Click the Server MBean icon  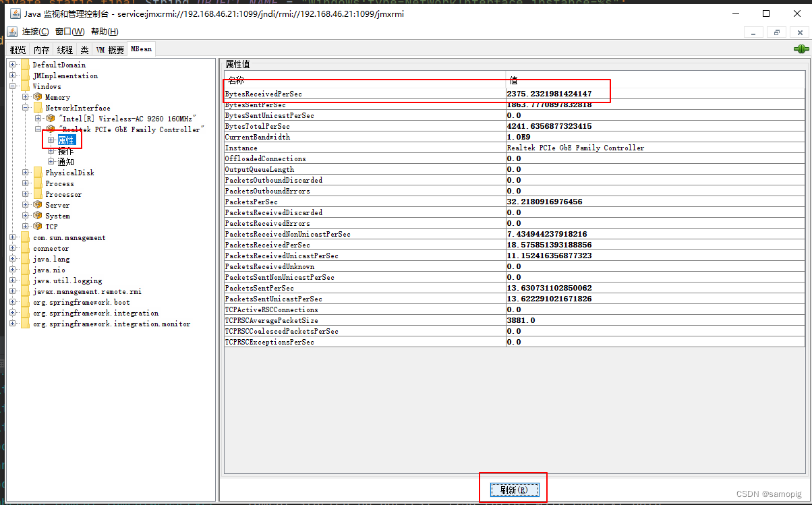pos(36,205)
